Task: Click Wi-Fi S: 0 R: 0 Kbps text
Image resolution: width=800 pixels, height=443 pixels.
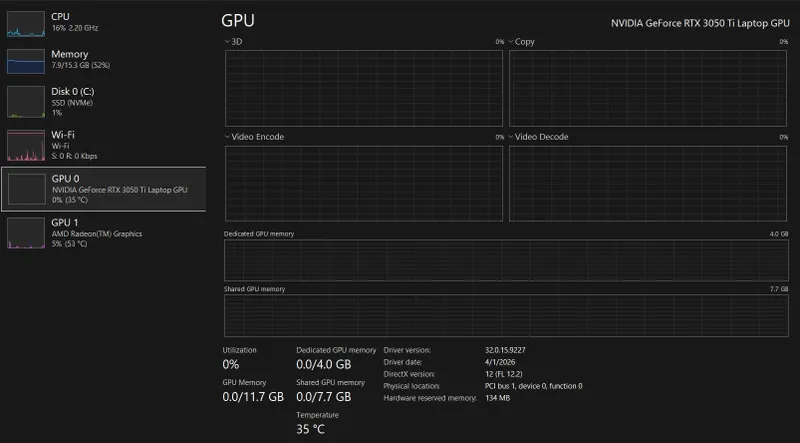Action: (74, 156)
